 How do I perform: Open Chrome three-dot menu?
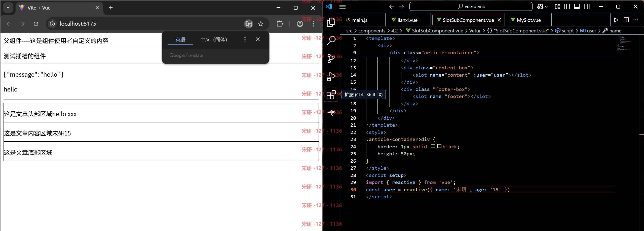tap(314, 24)
